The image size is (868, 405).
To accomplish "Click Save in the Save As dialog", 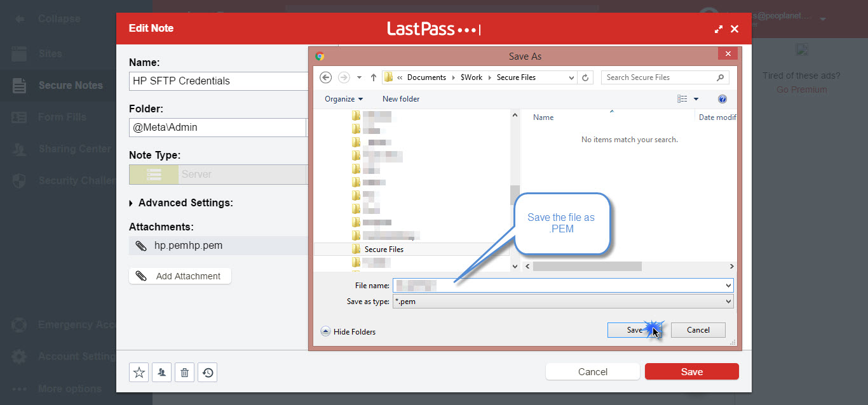I will pos(634,330).
